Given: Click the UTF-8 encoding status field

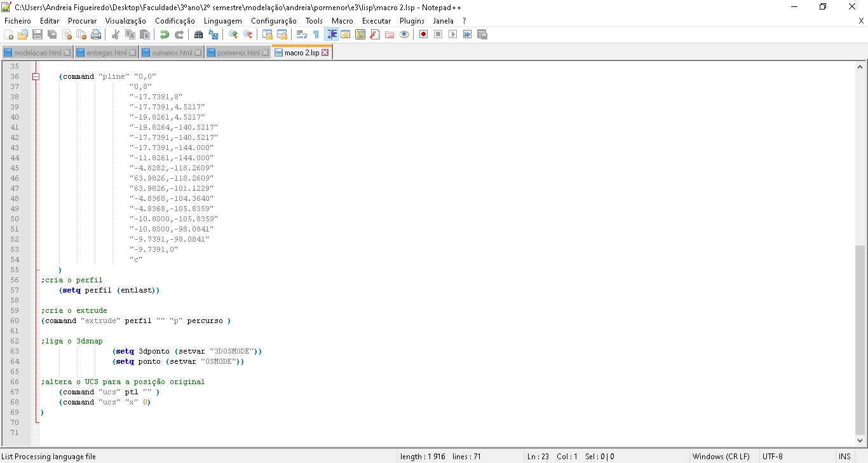Looking at the screenshot, I should coord(773,457).
